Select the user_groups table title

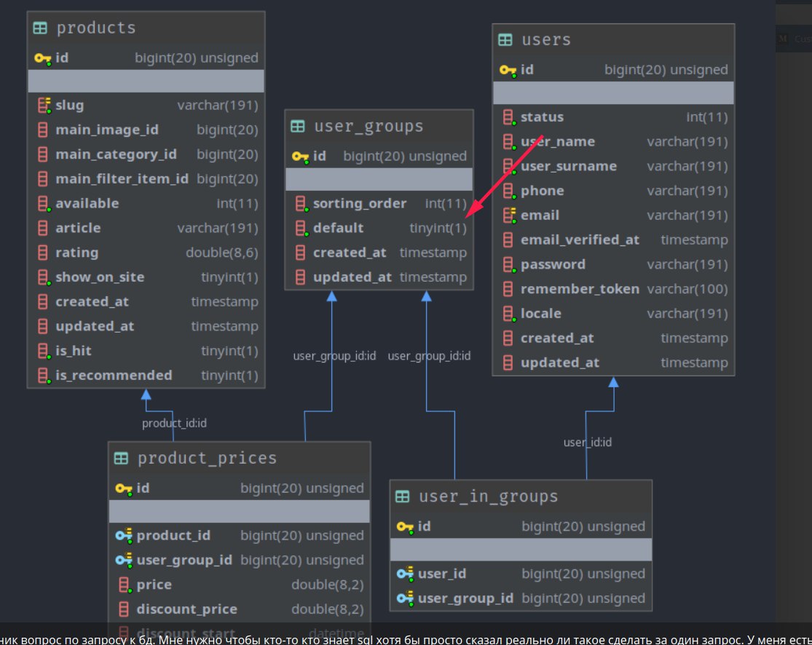point(368,127)
